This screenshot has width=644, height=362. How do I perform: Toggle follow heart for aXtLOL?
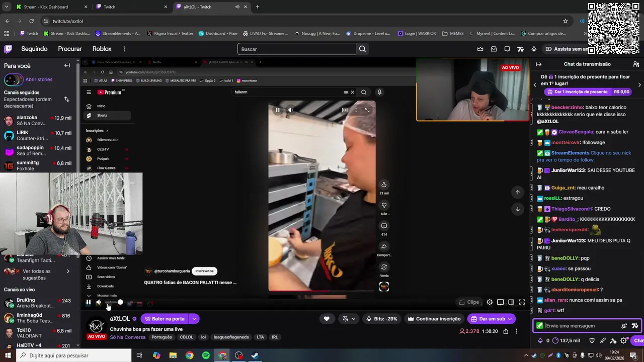pyautogui.click(x=327, y=319)
